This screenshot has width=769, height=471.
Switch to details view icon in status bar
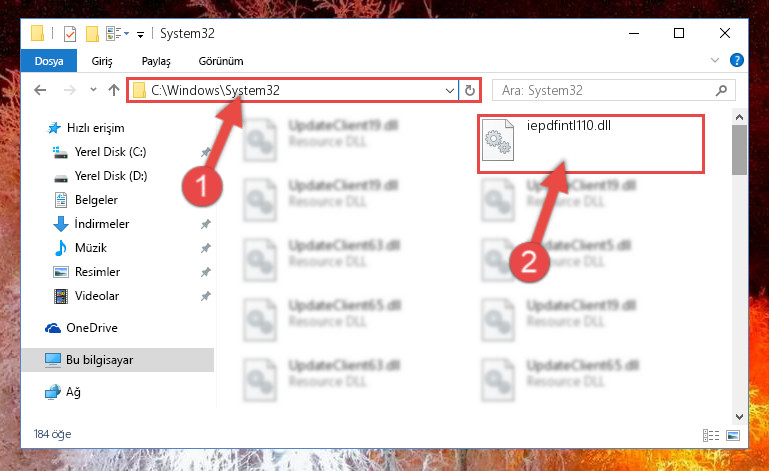click(711, 435)
